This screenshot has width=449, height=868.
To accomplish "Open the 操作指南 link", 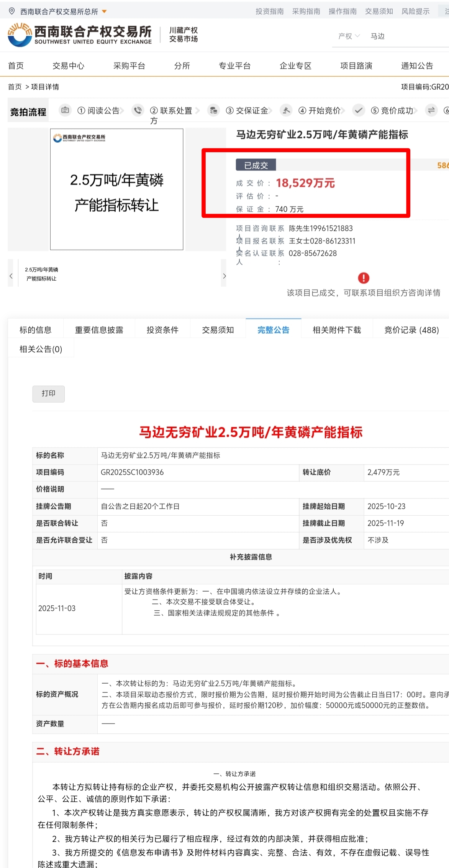I will coord(342,12).
